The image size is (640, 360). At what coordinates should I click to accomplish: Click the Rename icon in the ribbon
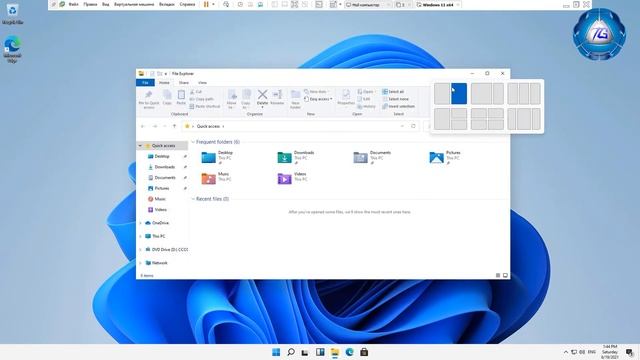click(277, 95)
